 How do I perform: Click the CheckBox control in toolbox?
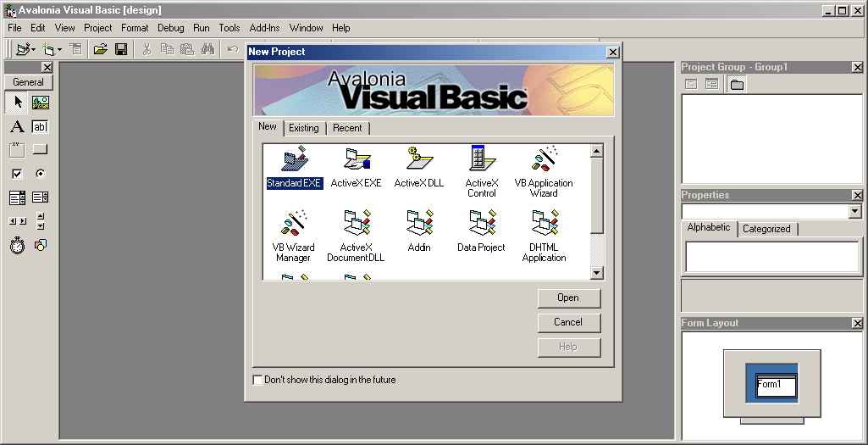pos(17,174)
